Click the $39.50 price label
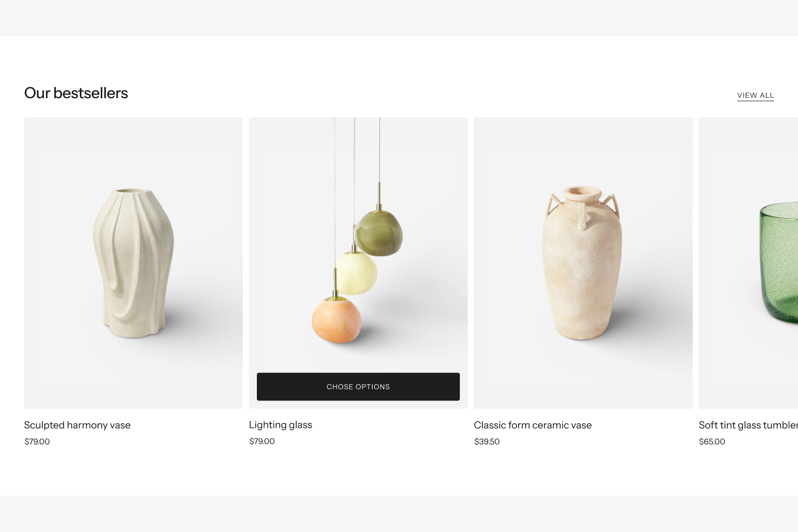798x532 pixels. [x=487, y=442]
